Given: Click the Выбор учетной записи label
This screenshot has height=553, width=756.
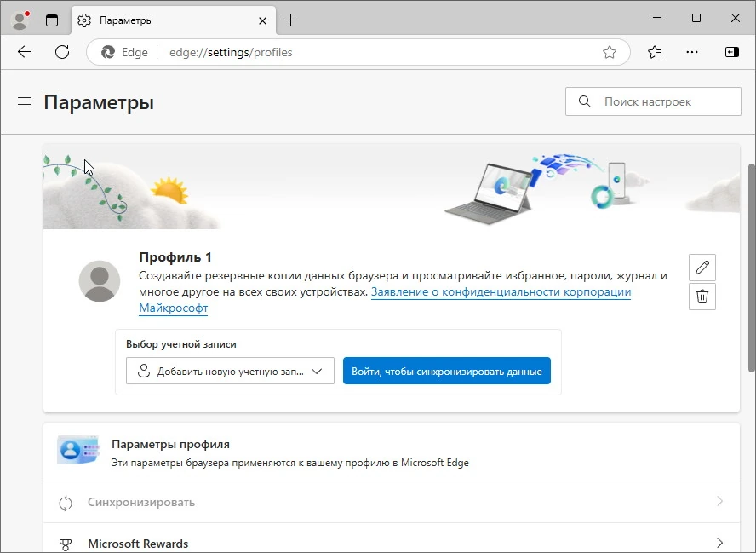Looking at the screenshot, I should tap(181, 344).
